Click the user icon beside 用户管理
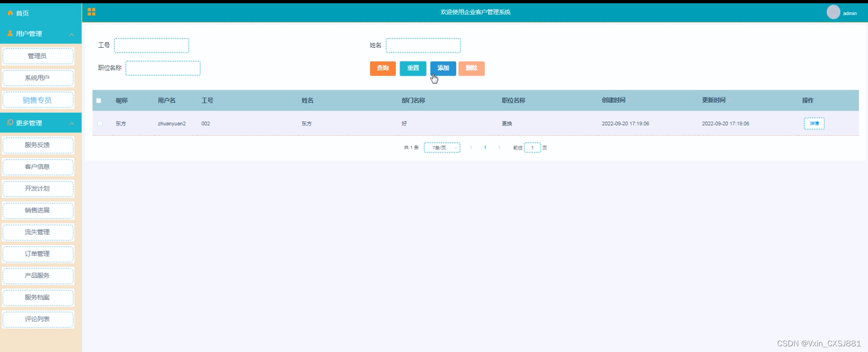This screenshot has width=868, height=352. point(10,34)
